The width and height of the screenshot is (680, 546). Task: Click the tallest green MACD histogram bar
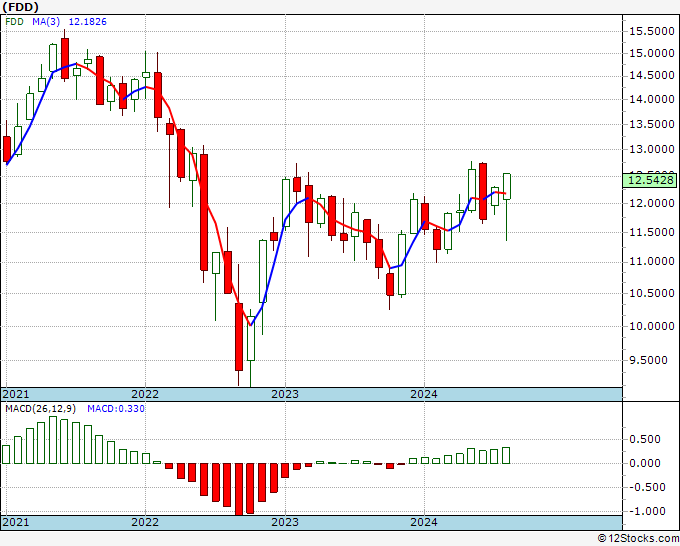click(x=53, y=440)
